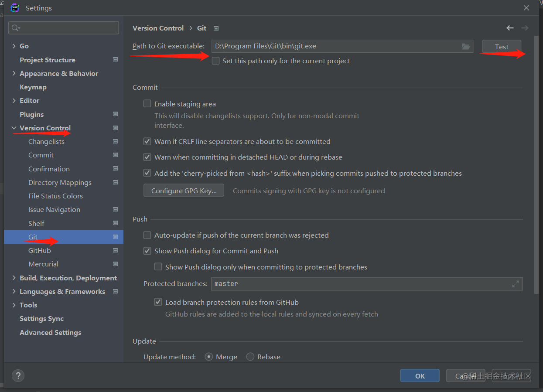Expand Build, Execution, Deployment section

click(14, 278)
